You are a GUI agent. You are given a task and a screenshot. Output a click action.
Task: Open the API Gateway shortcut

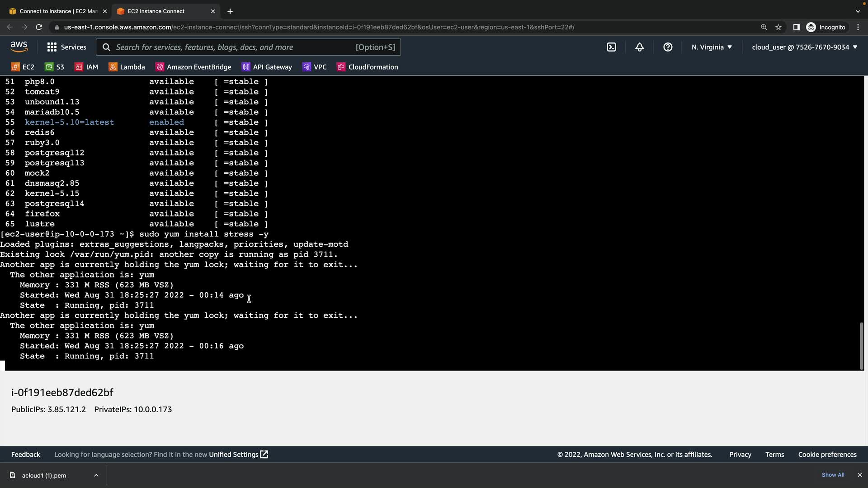[x=267, y=67]
